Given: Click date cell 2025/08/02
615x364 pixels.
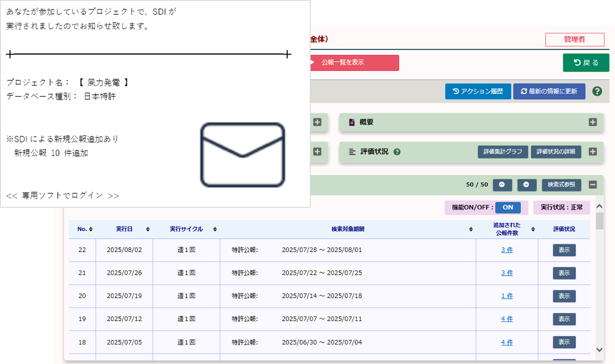Looking at the screenshot, I should pos(124,250).
